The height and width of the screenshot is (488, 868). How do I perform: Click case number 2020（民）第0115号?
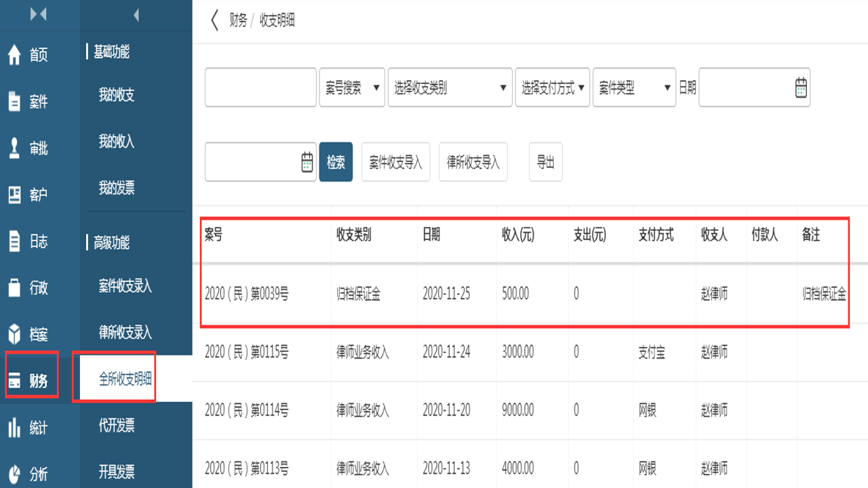point(247,352)
